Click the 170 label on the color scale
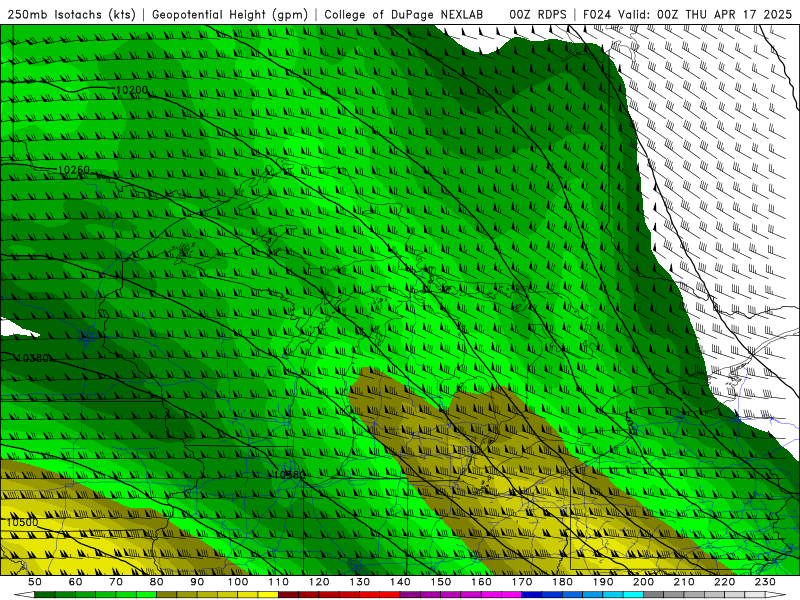This screenshot has height=600, width=800. 522,582
